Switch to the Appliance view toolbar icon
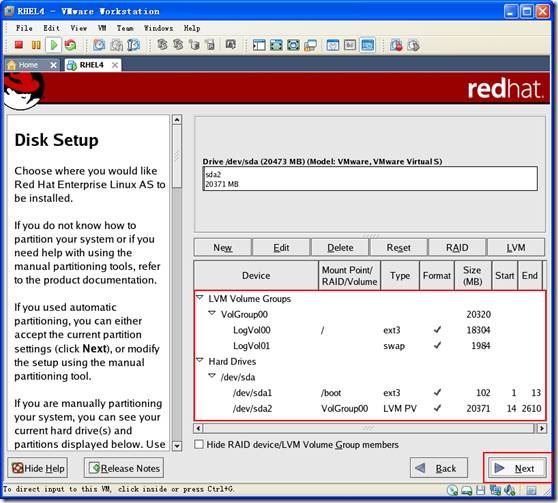The height and width of the screenshot is (503, 558). click(x=350, y=45)
